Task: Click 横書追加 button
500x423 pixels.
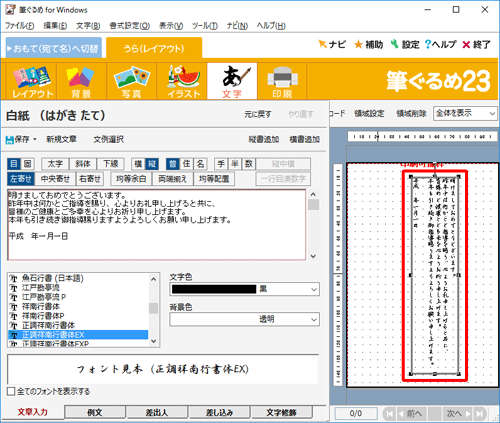Action: pyautogui.click(x=305, y=139)
